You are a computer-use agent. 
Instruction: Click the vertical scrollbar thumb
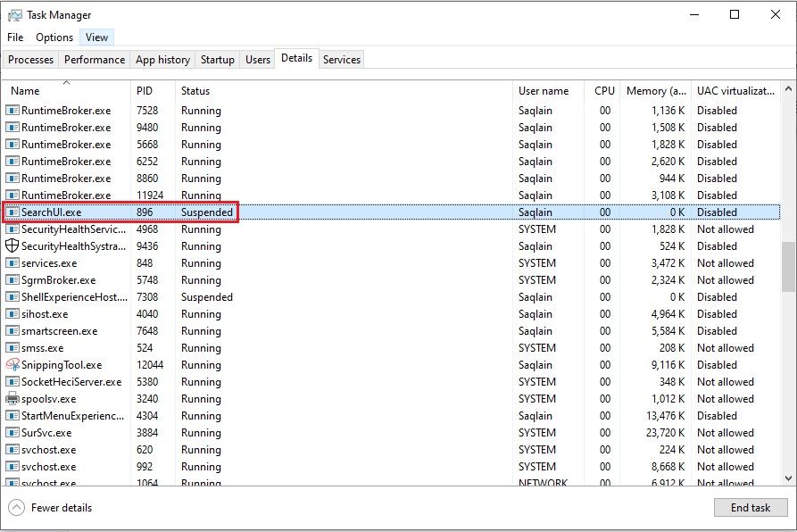(788, 266)
